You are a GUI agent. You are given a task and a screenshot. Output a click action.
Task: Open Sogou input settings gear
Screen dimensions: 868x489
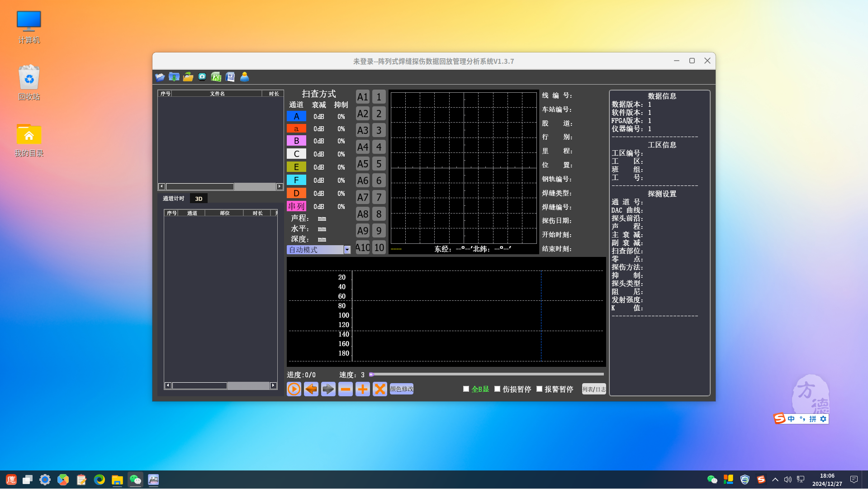pyautogui.click(x=823, y=419)
